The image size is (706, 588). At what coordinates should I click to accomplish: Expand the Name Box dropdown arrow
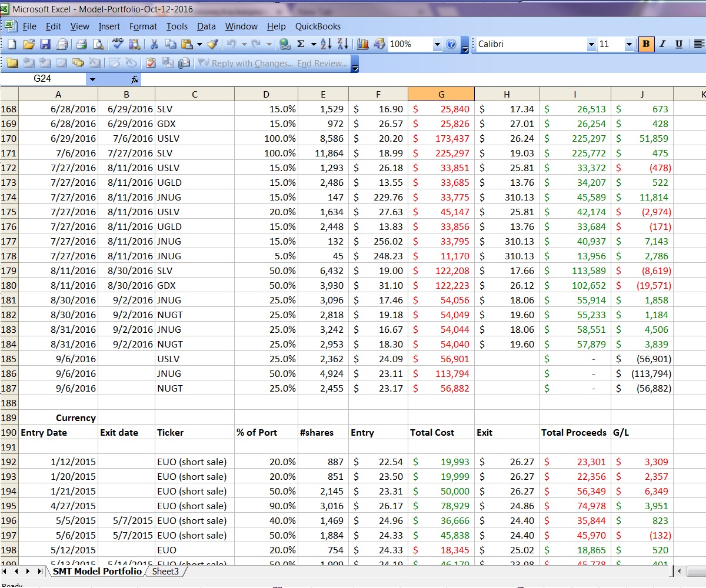click(92, 79)
